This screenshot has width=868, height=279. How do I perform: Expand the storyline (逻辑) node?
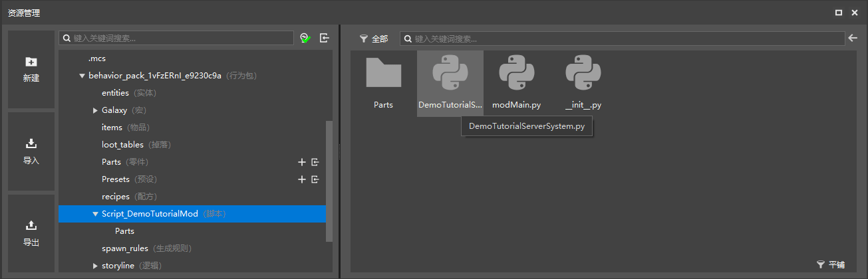click(x=95, y=266)
